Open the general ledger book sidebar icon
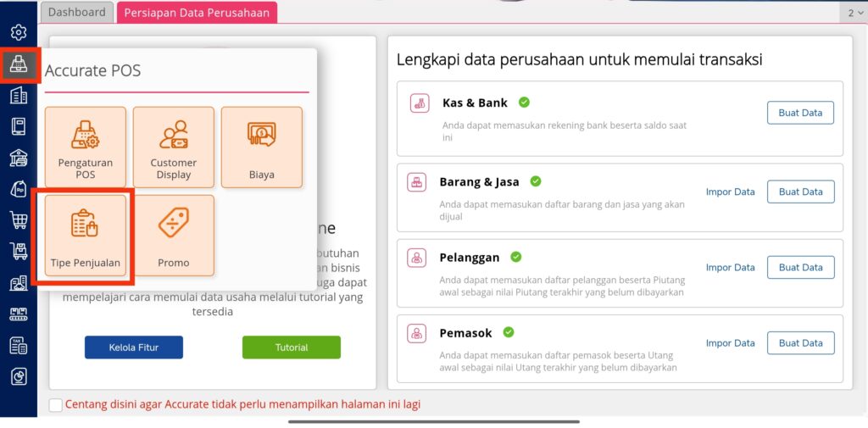Viewport: 868px width, 428px height. point(19,127)
